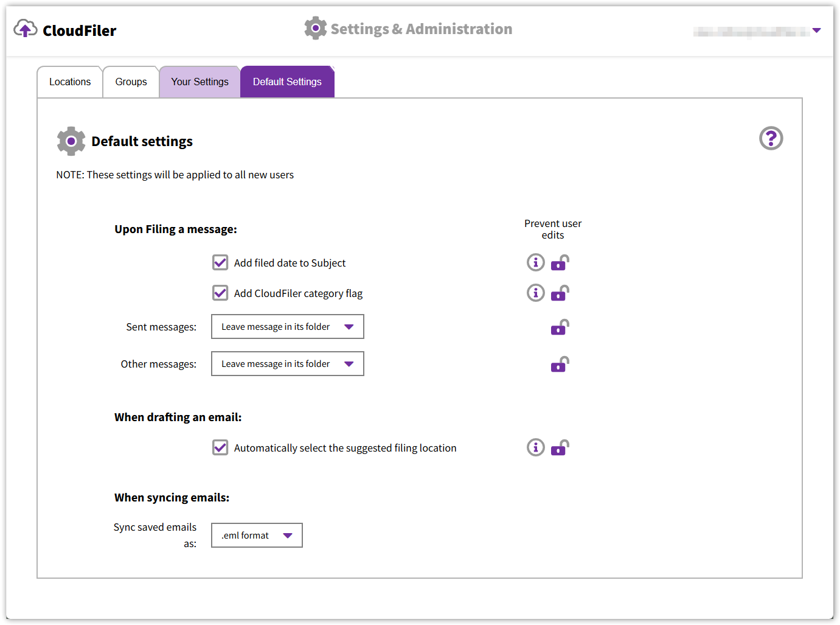This screenshot has height=625, width=840.
Task: Lock the Add CloudFiler category flag setting
Action: (x=560, y=293)
